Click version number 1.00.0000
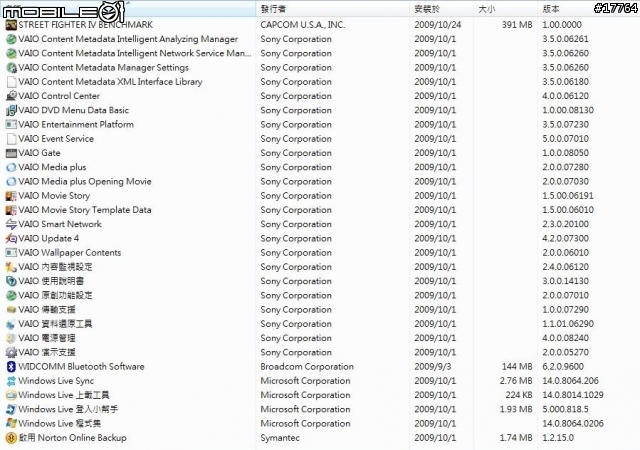 click(x=562, y=25)
